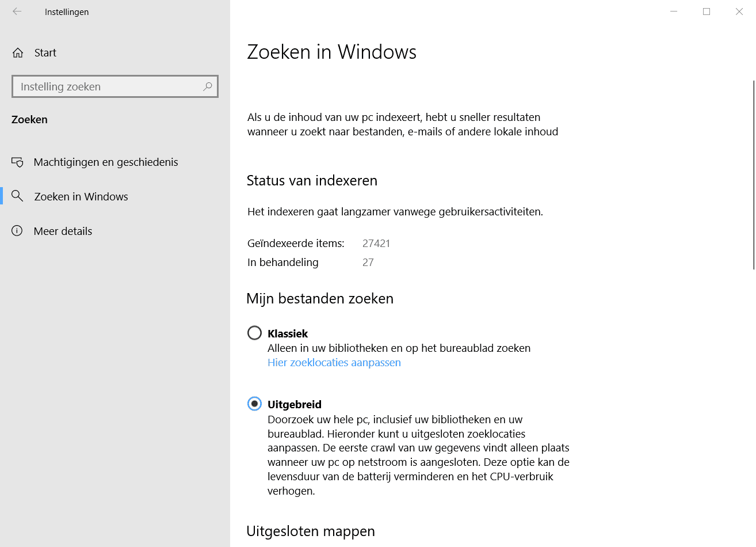This screenshot has width=756, height=547.
Task: Select the Klassiek radio button
Action: pyautogui.click(x=254, y=333)
